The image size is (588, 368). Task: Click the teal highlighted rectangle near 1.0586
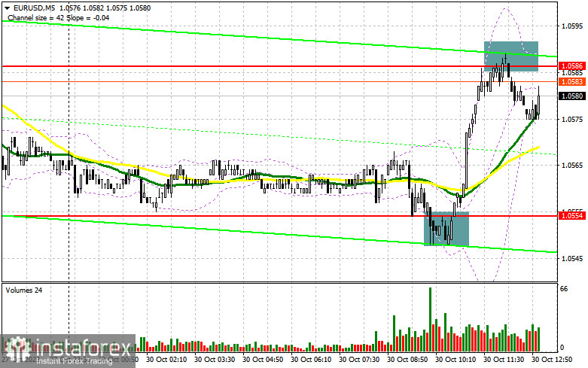pos(511,56)
